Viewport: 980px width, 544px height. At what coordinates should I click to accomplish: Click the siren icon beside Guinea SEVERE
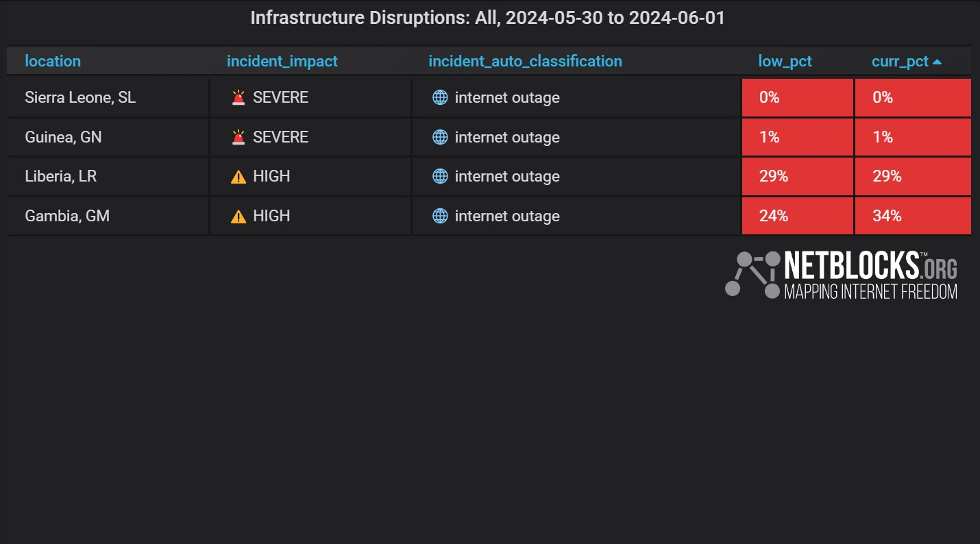238,137
